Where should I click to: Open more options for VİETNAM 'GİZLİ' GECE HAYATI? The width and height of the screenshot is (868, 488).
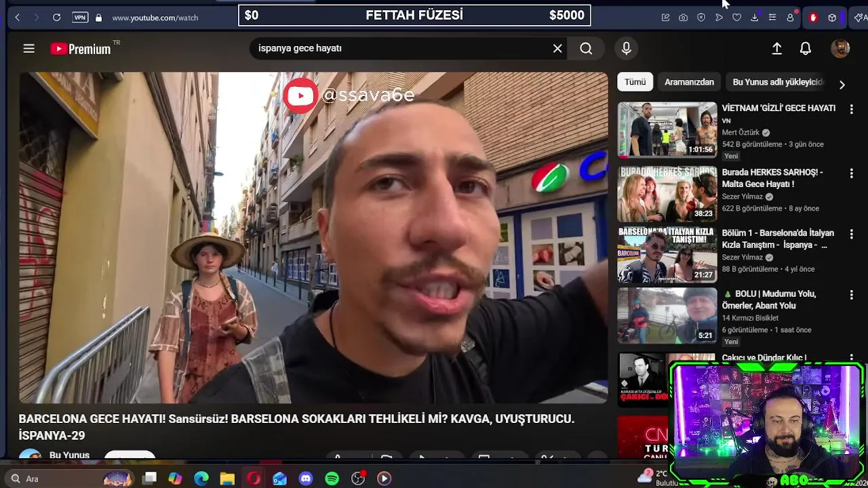(851, 109)
